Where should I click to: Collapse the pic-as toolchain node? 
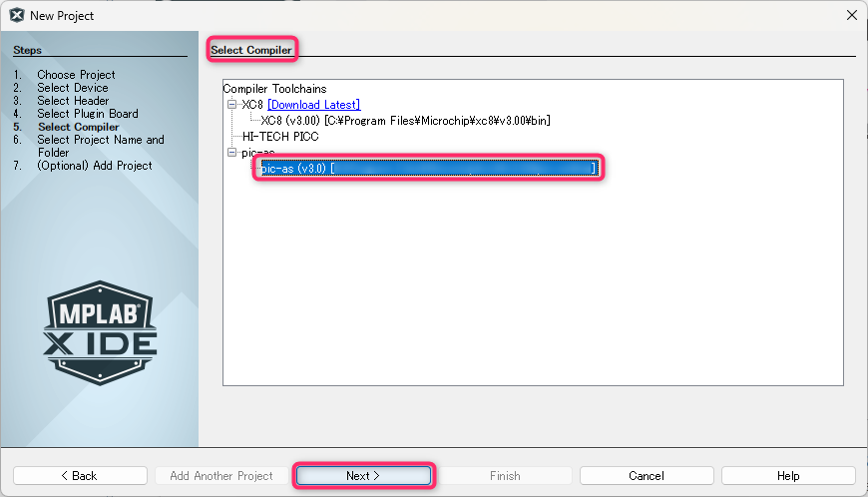231,153
